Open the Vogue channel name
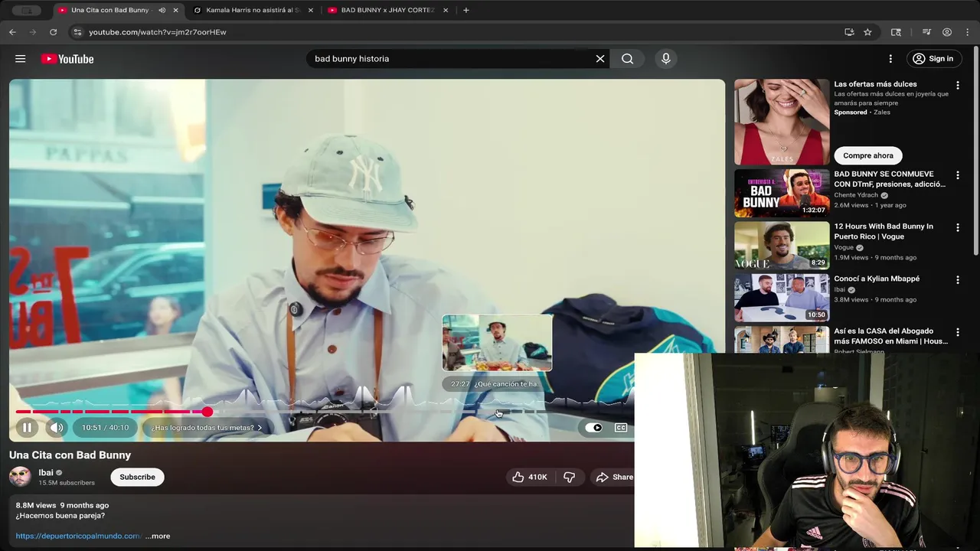Viewport: 980px width, 551px height. click(844, 247)
